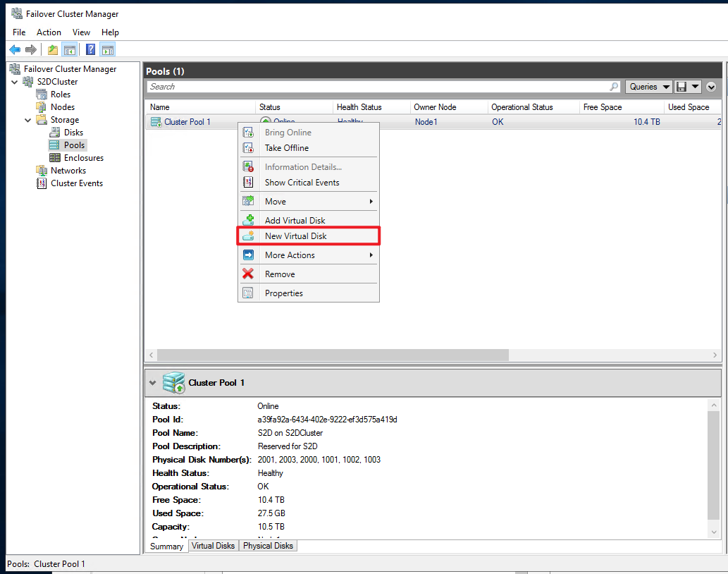Select Roles in the tree
The height and width of the screenshot is (574, 728).
[61, 94]
